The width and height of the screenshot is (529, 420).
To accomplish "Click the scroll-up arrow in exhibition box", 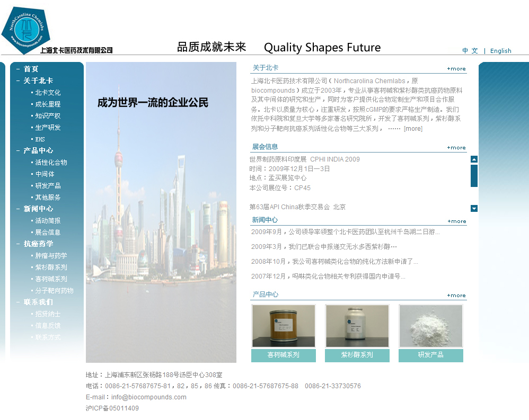I will (x=474, y=159).
